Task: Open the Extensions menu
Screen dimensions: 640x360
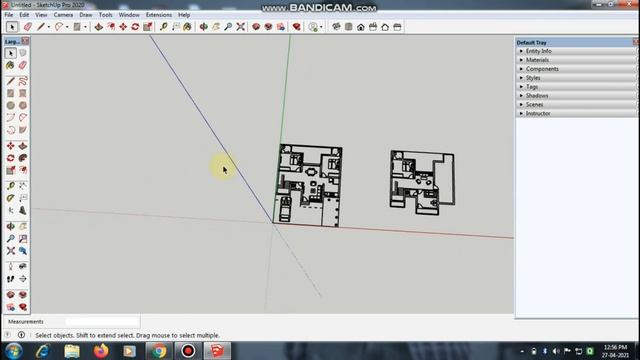Action: pos(159,15)
